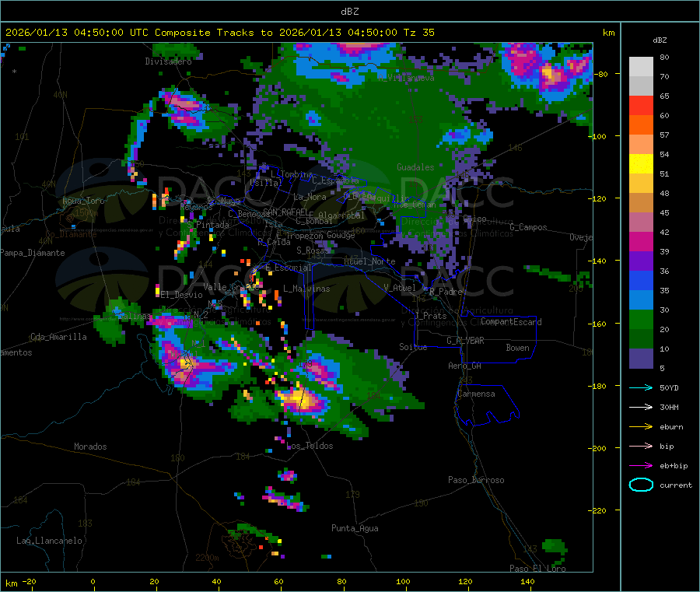Click the Guadales map label
Image resolution: width=700 pixels, height=592 pixels.
click(415, 167)
